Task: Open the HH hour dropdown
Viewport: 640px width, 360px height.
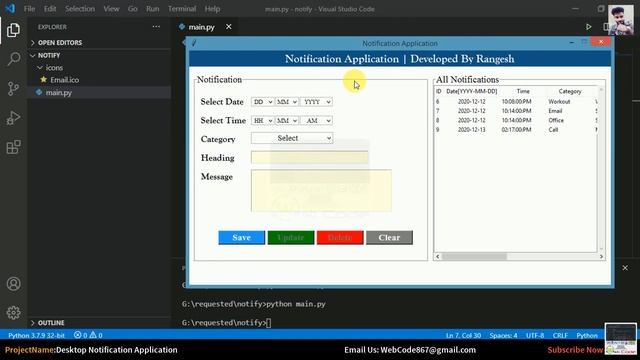Action: 262,120
